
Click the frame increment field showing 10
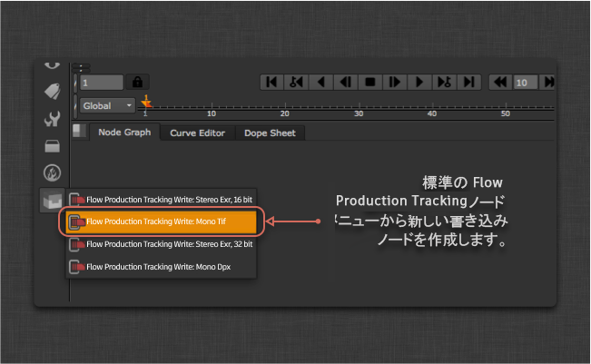(526, 83)
